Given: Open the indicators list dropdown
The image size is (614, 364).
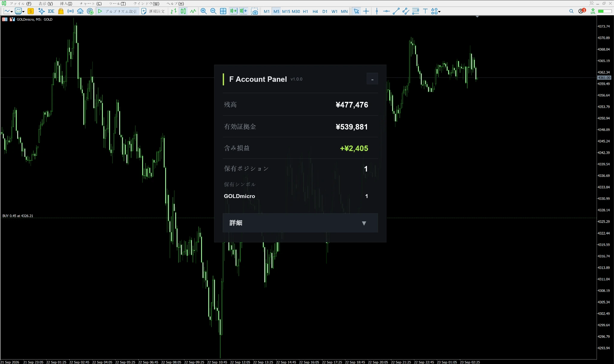Looking at the screenshot, I should click(23, 12).
